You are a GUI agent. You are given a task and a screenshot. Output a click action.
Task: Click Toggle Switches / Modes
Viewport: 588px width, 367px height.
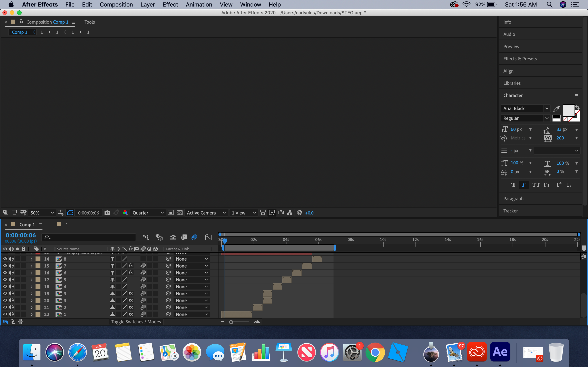pos(136,322)
